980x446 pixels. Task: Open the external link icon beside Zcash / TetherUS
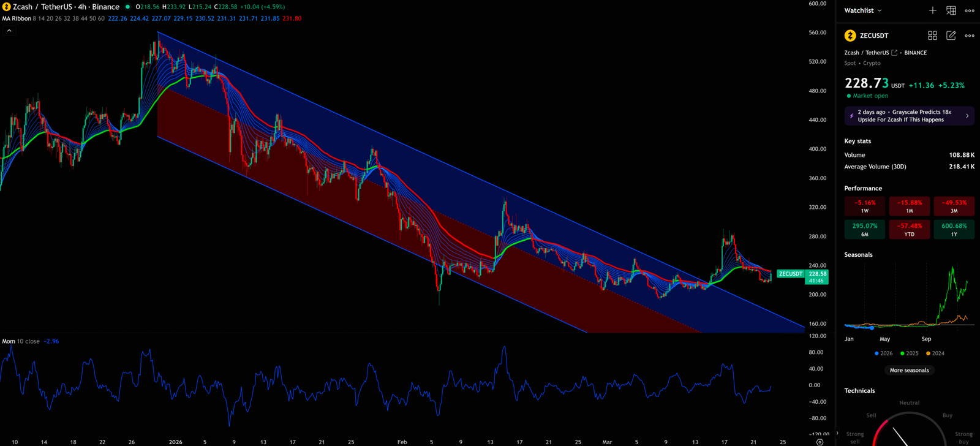coord(894,53)
